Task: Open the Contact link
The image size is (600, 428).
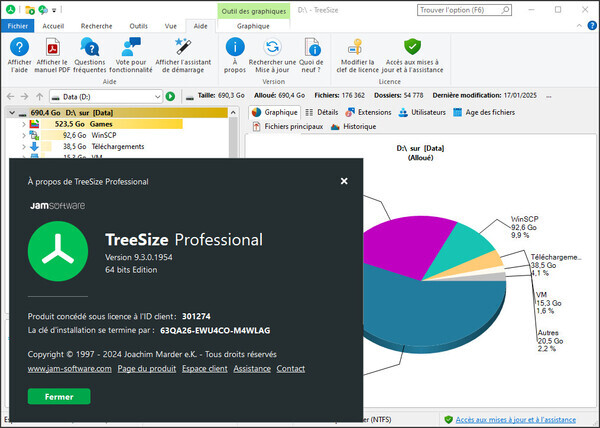Action: (x=291, y=369)
